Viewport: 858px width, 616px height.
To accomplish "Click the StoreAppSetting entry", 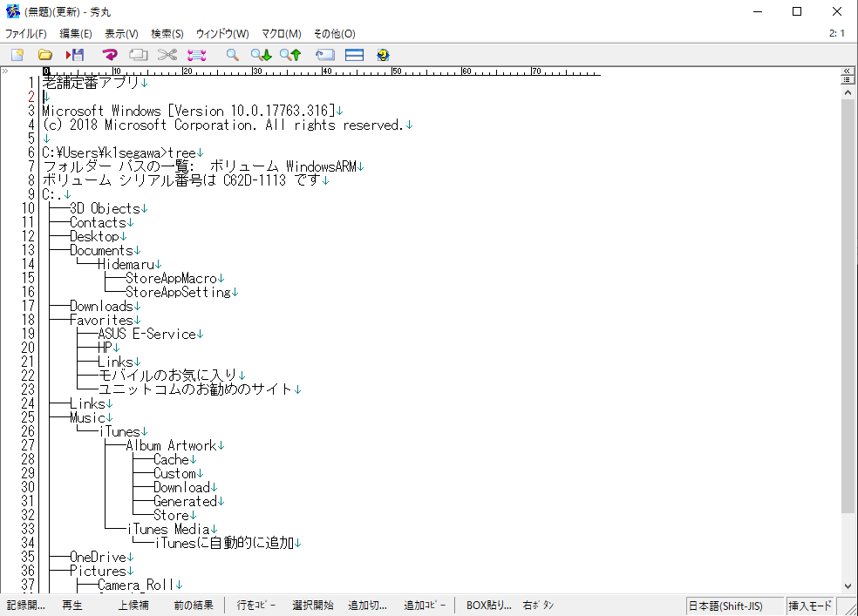I will pos(179,292).
